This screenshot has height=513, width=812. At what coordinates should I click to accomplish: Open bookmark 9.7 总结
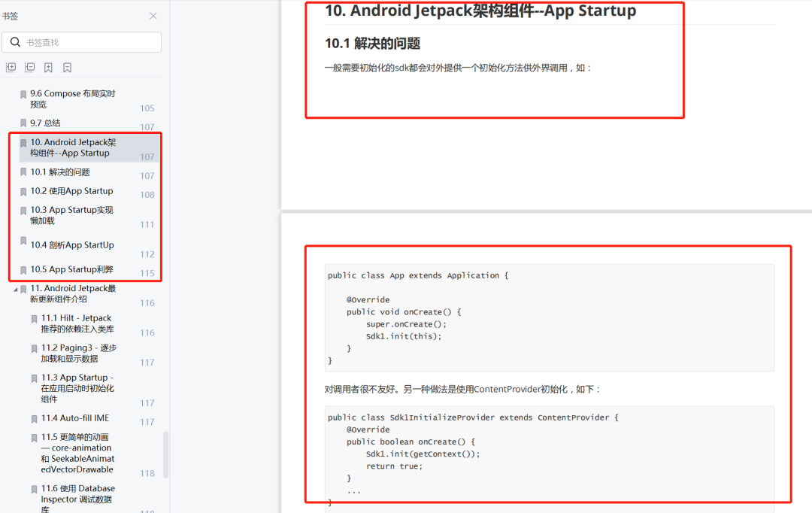coord(45,123)
